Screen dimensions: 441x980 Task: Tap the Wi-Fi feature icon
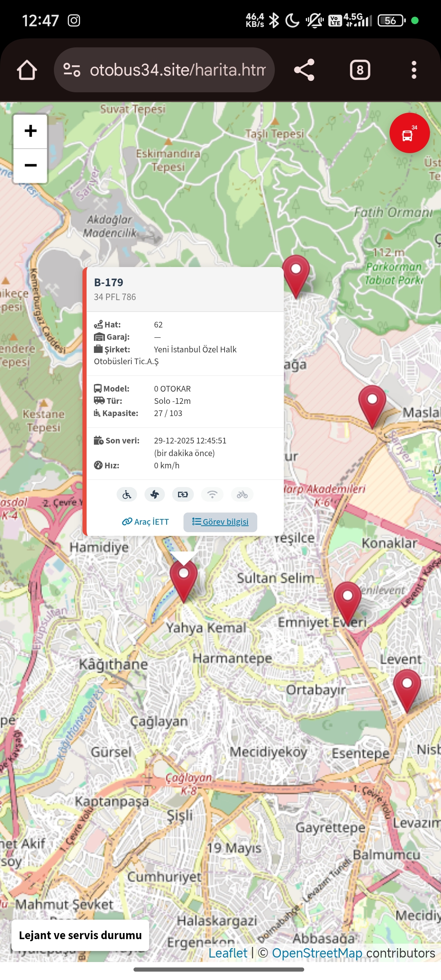pos(212,494)
